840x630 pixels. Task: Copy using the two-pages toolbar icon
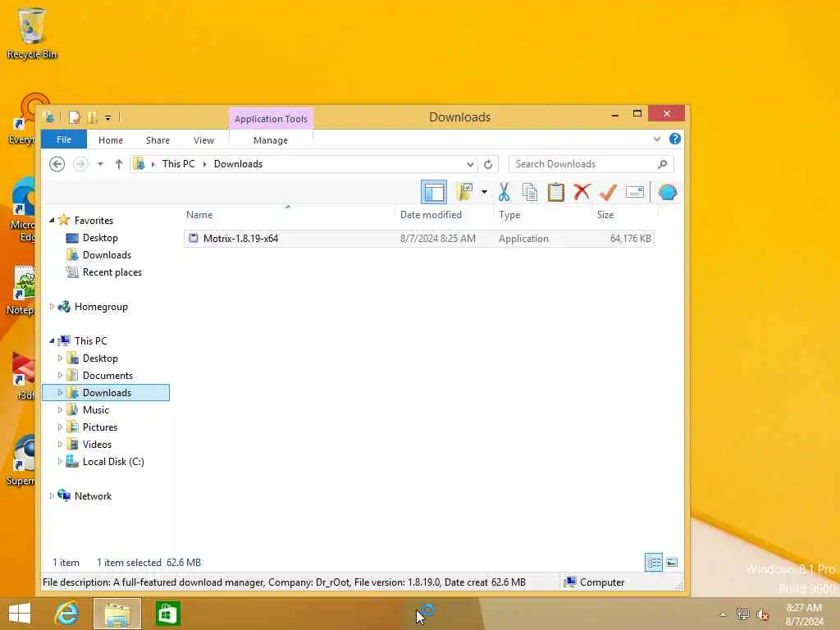529,192
